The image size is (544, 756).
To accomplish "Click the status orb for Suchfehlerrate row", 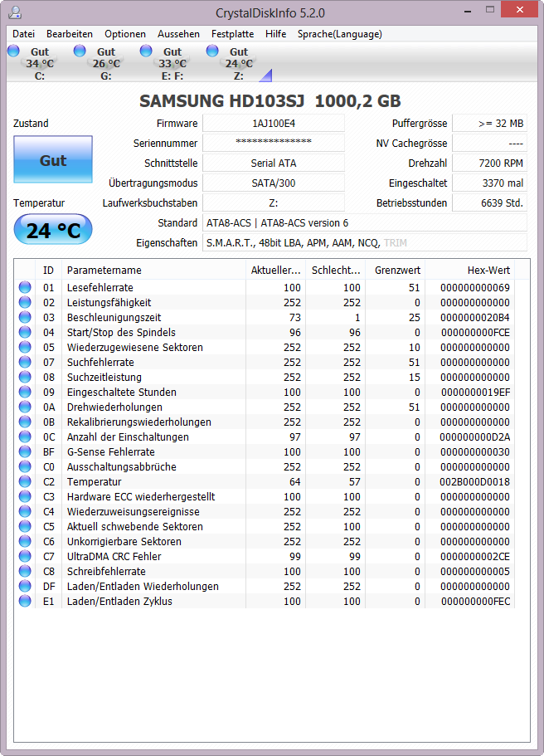I will [25, 362].
